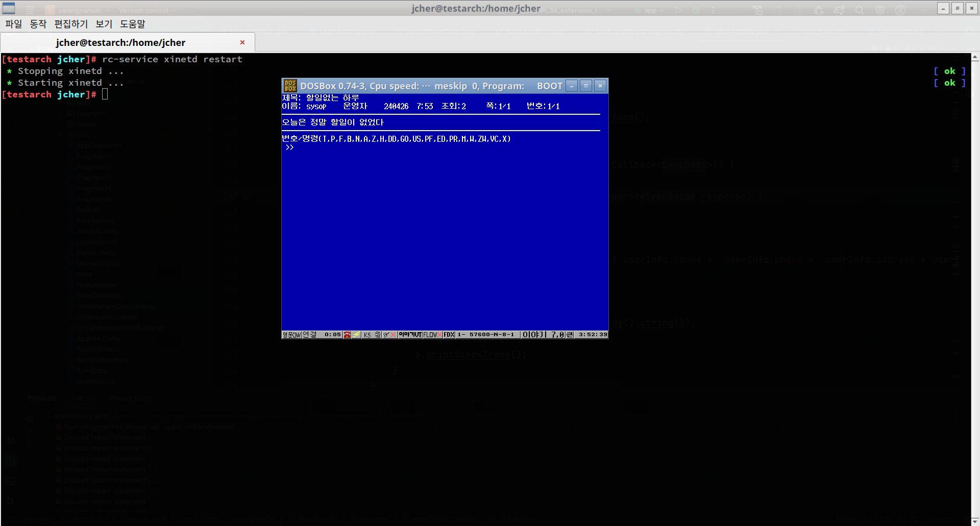Click the terminal scrollbar up arrow
Screen dimensions: 980x526
(x=975, y=57)
